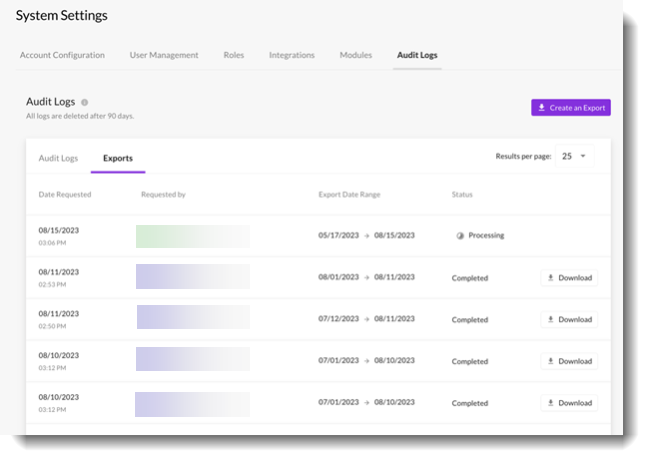Switch to the Account Configuration tab
The image size is (650, 462).
click(x=62, y=55)
